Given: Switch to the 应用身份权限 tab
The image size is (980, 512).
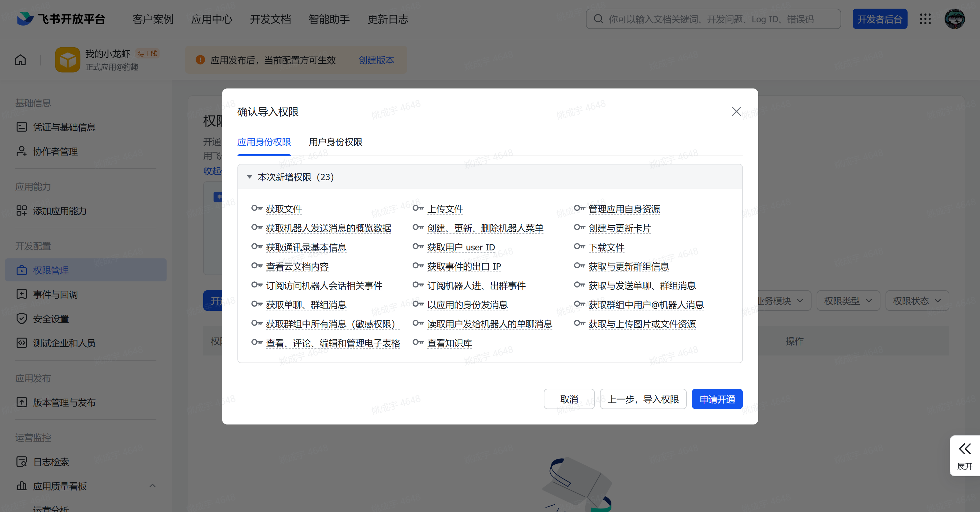Looking at the screenshot, I should [x=264, y=142].
